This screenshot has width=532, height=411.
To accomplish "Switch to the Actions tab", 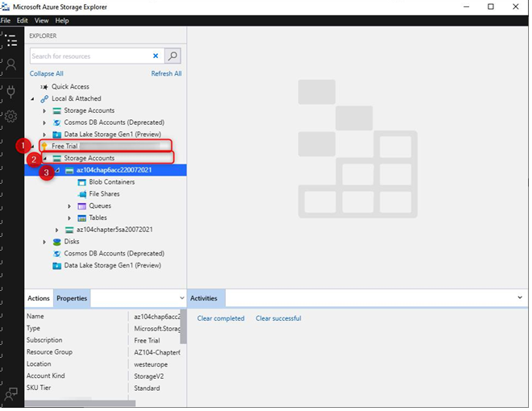I will point(39,298).
